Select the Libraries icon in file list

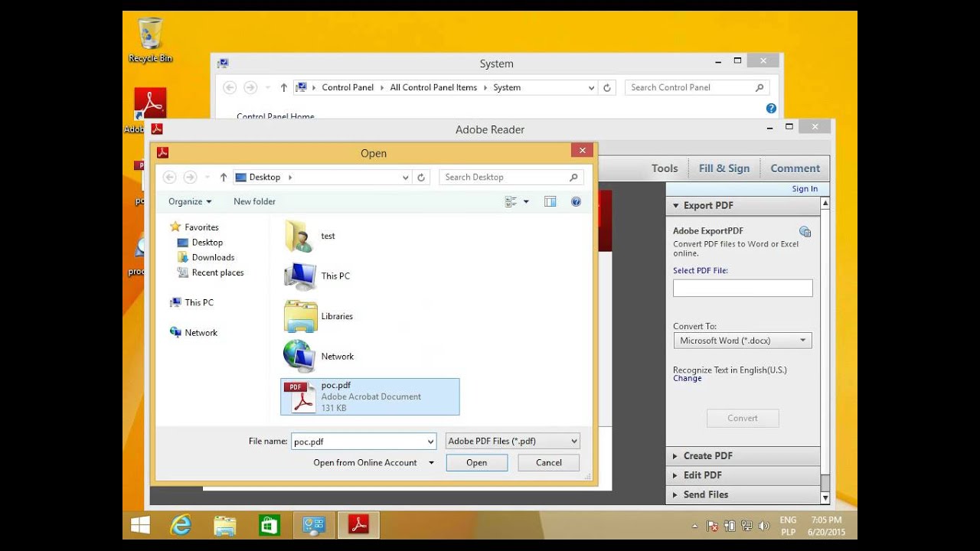pyautogui.click(x=300, y=316)
